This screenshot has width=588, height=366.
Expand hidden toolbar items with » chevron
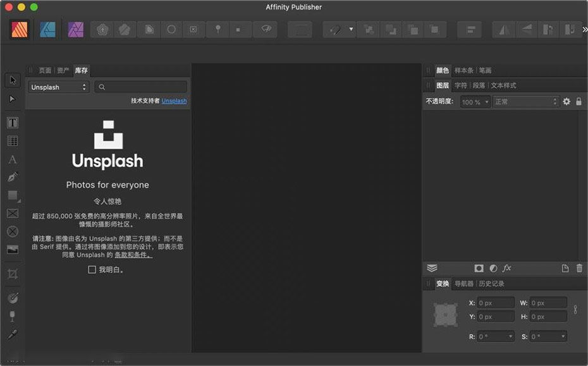[x=585, y=30]
